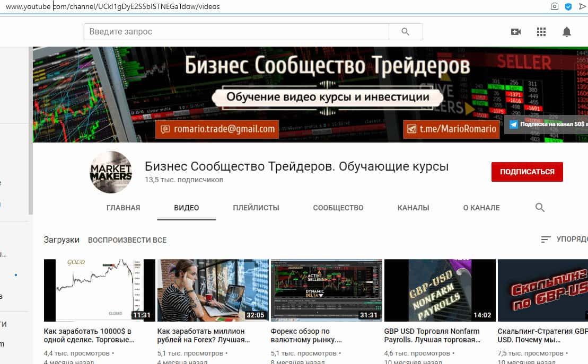Image resolution: width=588 pixels, height=364 pixels.
Task: Open video title GBP USD Торговля Nonfarm
Action: 432,335
